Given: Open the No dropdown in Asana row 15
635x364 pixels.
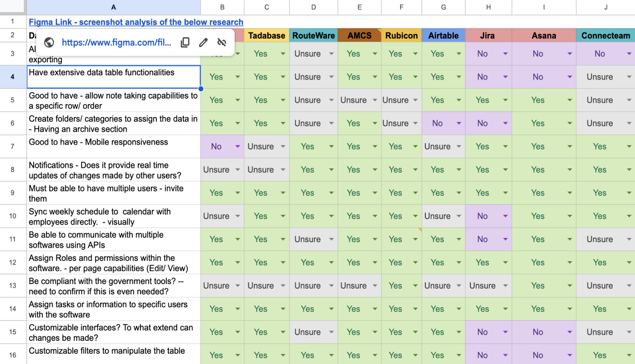Looking at the screenshot, I should [569, 332].
